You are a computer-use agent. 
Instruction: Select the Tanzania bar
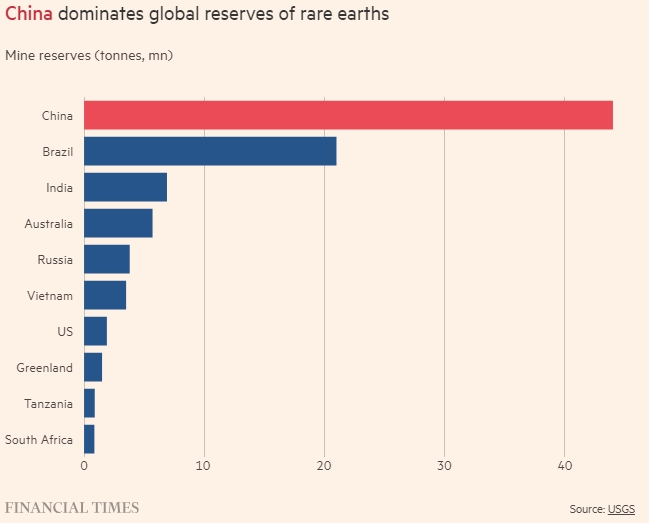pyautogui.click(x=89, y=404)
